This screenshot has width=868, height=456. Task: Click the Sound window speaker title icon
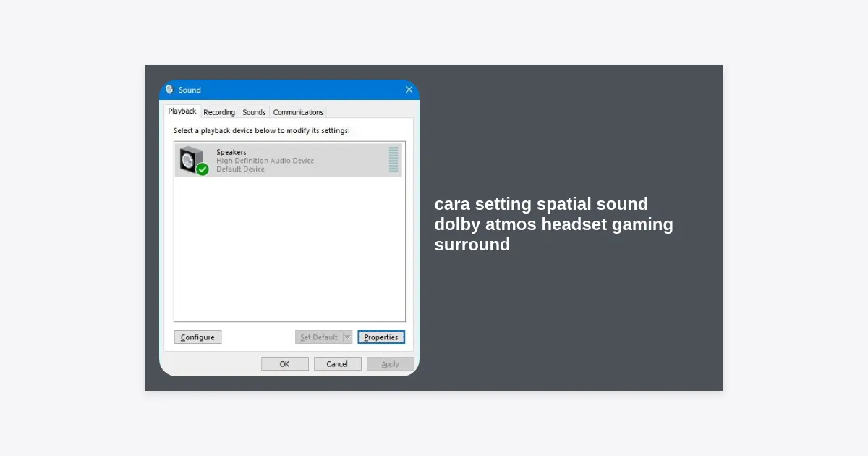tap(170, 90)
